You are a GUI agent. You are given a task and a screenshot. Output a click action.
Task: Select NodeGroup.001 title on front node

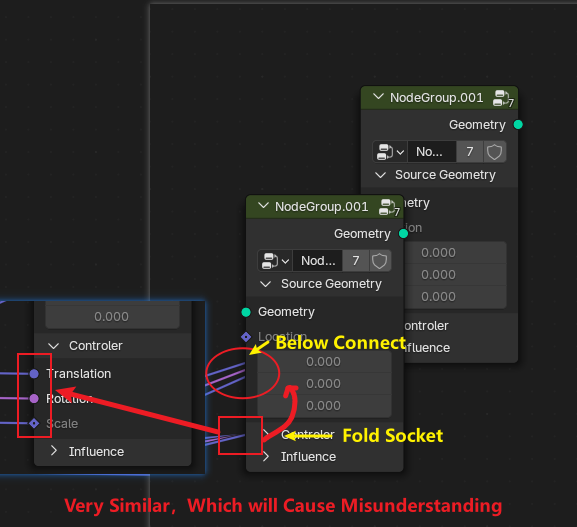coord(322,207)
